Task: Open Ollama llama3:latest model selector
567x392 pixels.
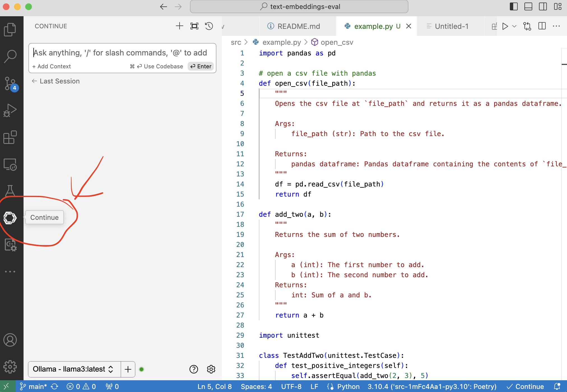Action: [72, 369]
